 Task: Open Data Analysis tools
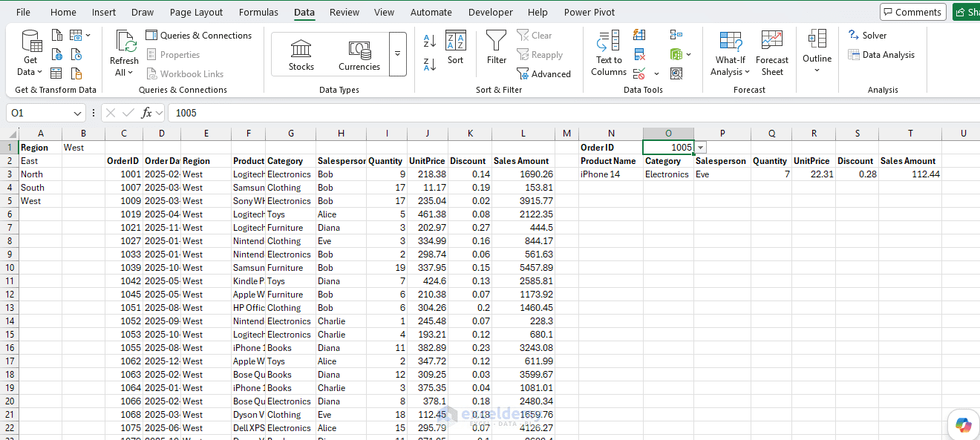point(881,54)
